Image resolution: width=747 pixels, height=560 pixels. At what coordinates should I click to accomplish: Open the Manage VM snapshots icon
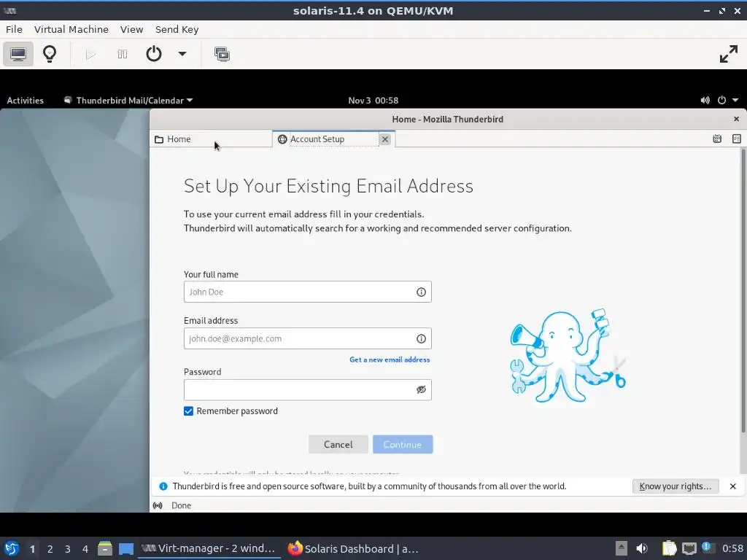[x=222, y=54]
